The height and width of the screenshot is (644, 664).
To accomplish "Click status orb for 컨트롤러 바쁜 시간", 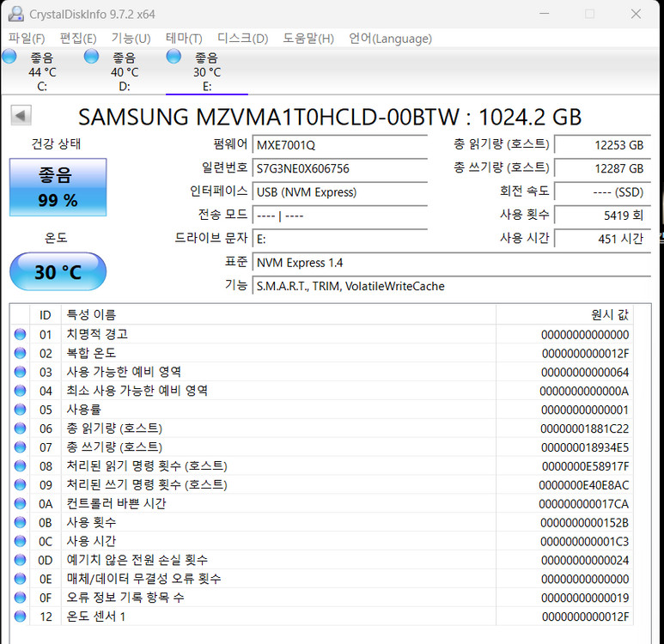I will pyautogui.click(x=20, y=503).
